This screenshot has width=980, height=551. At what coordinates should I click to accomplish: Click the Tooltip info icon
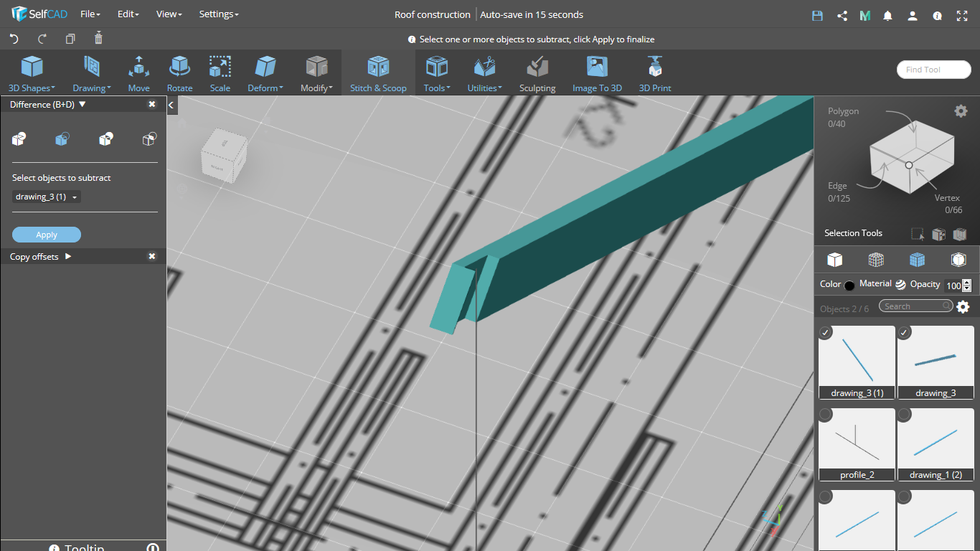pos(55,549)
